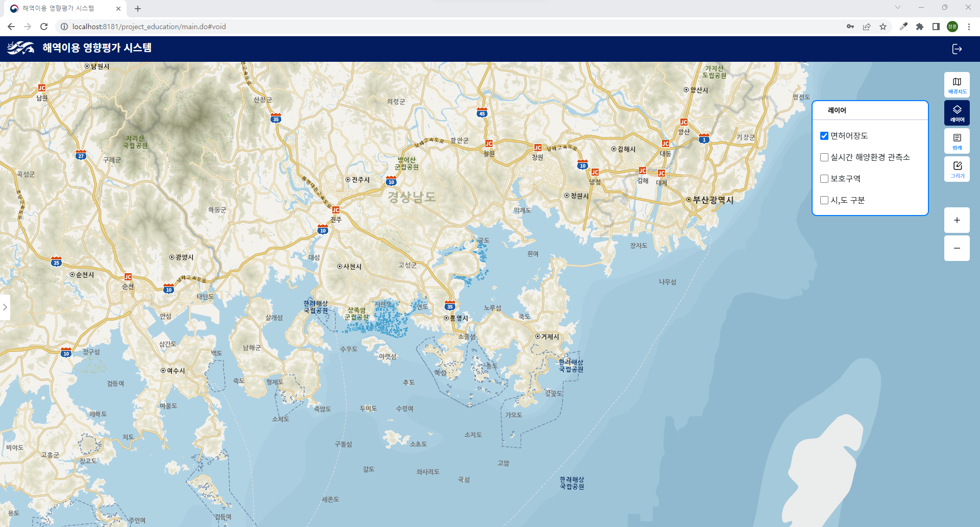This screenshot has height=527, width=980.
Task: Open the 레이어 panel icon in sidebar
Action: (x=957, y=112)
